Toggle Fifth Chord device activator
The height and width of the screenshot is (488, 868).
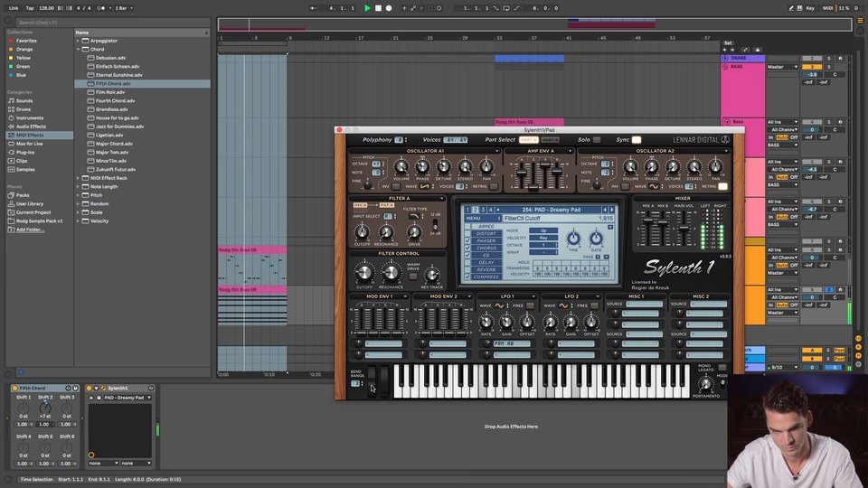pyautogui.click(x=15, y=389)
